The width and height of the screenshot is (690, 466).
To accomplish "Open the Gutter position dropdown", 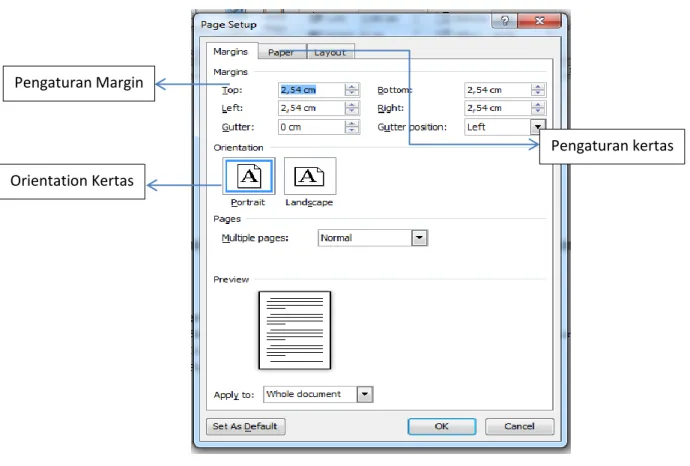I will pyautogui.click(x=538, y=127).
